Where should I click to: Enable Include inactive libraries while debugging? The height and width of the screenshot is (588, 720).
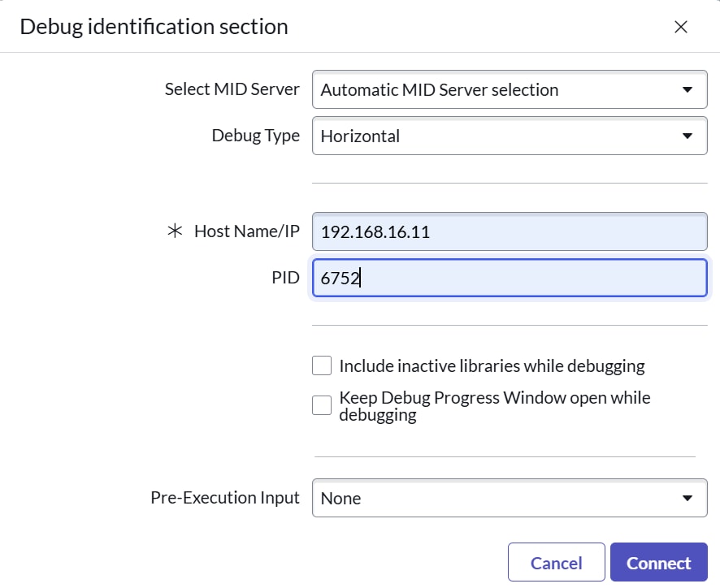[x=322, y=365]
